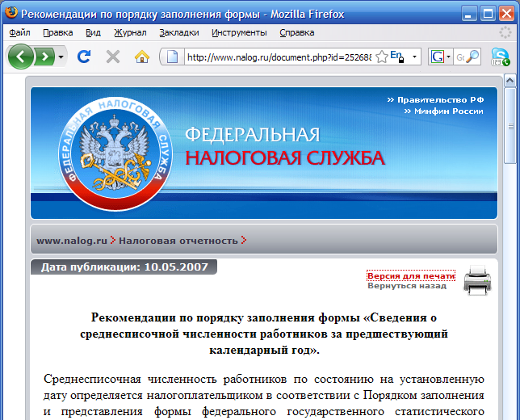Close the Firefox window
The width and height of the screenshot is (520, 420).
(506, 14)
